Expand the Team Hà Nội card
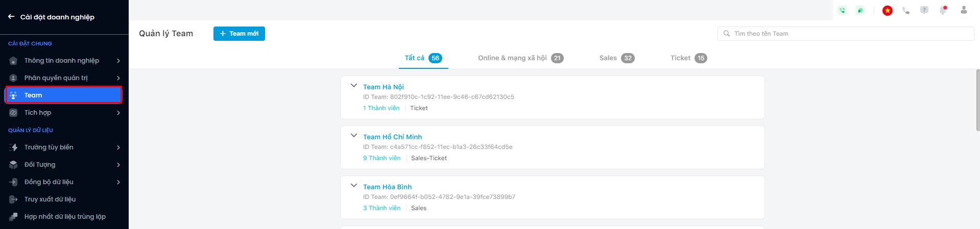This screenshot has width=980, height=229. click(353, 86)
